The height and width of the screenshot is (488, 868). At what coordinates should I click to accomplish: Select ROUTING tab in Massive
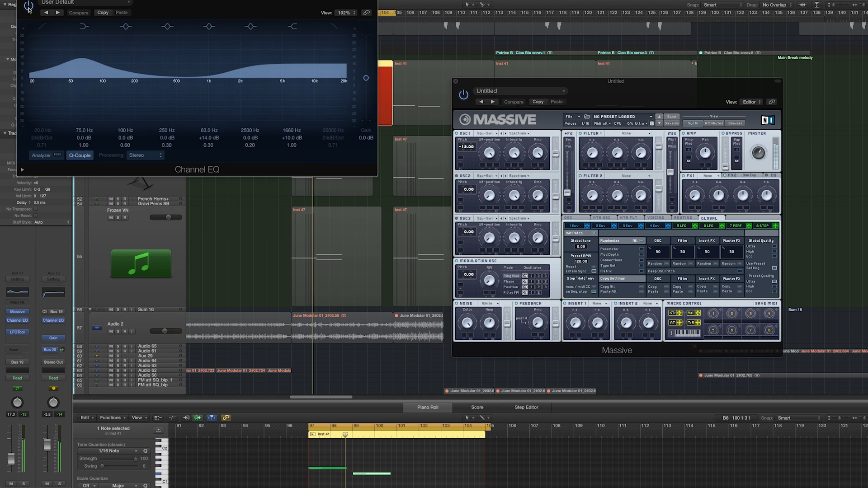[x=683, y=218]
